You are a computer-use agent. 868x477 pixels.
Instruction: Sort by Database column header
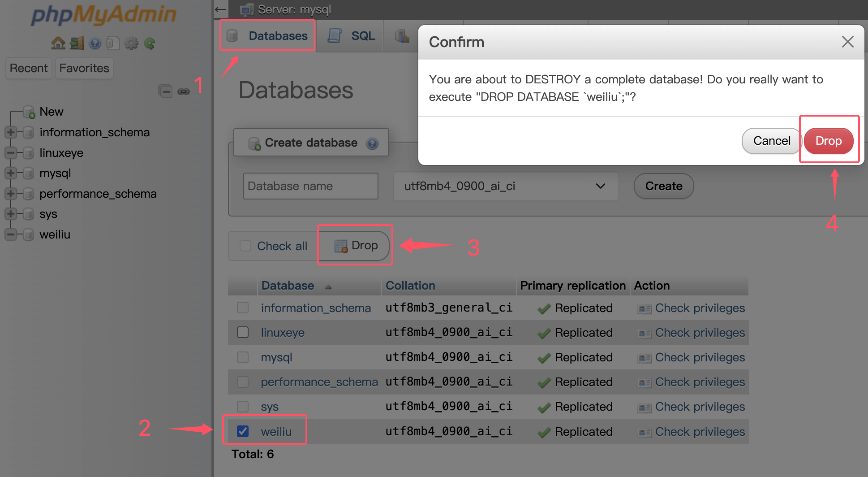288,286
